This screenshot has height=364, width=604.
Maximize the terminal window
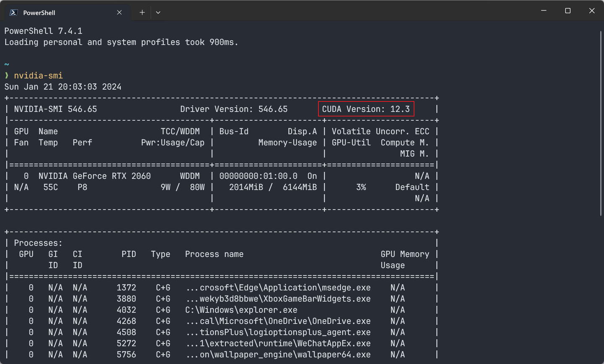point(568,10)
